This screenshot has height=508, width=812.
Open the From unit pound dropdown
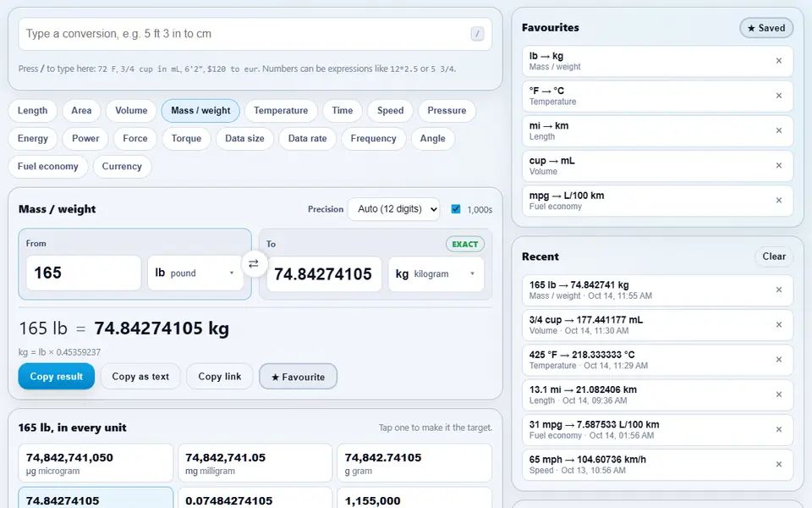(x=195, y=273)
